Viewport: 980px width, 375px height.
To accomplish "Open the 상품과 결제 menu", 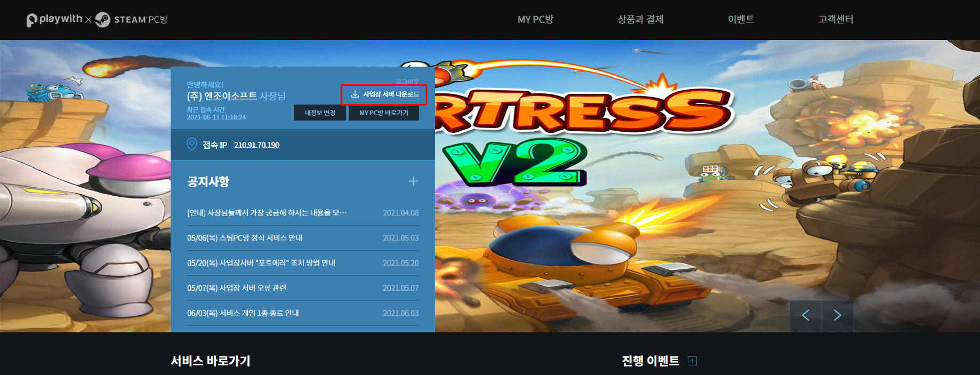I will [640, 20].
